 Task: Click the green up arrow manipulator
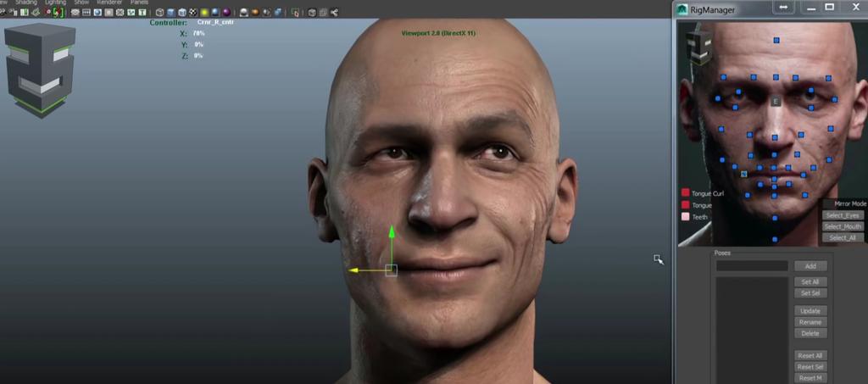coord(392,232)
